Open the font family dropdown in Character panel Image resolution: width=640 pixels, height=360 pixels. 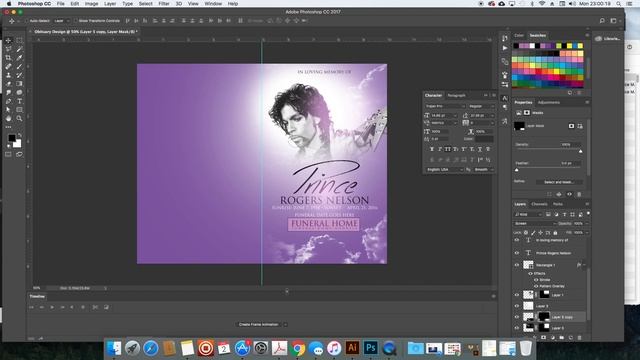445,106
